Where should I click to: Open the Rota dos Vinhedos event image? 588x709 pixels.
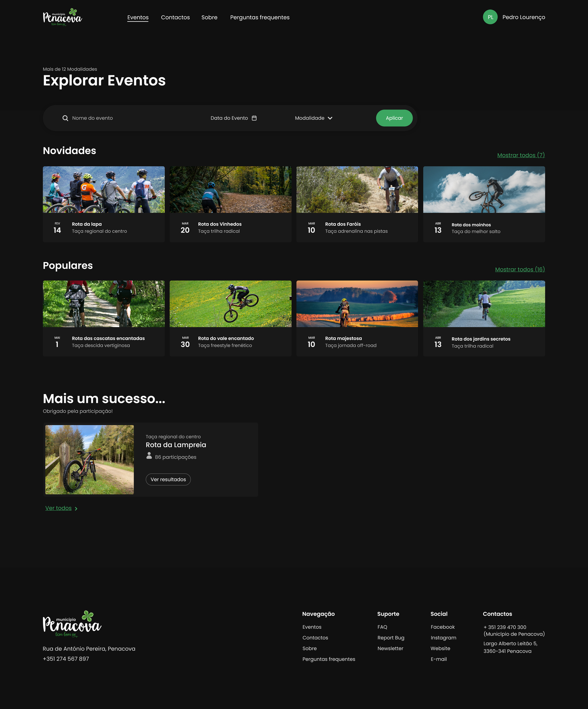(230, 190)
